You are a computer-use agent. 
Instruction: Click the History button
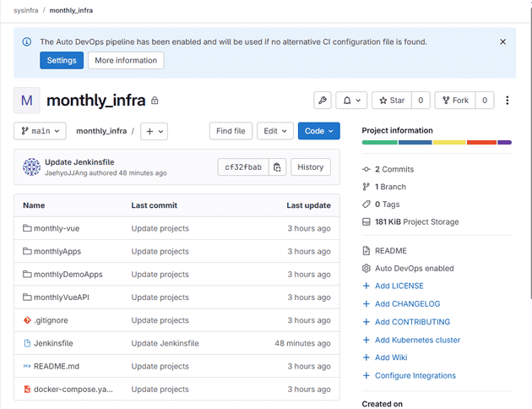coord(310,167)
